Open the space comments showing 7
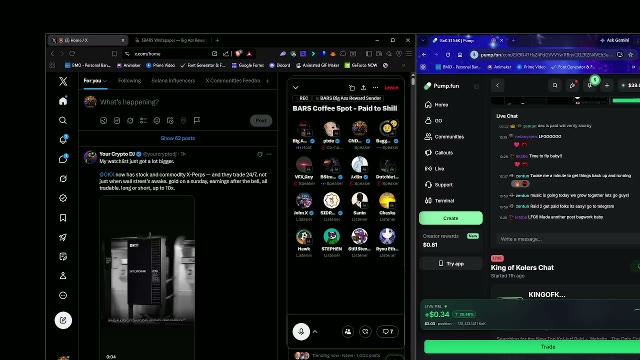The width and height of the screenshot is (640, 360). (387, 332)
